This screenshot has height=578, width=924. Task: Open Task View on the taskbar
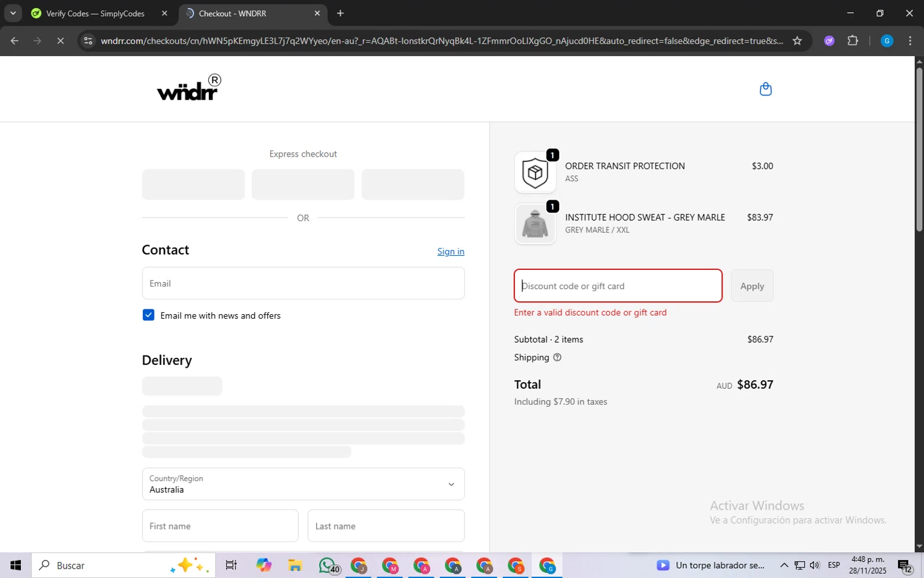pos(231,565)
